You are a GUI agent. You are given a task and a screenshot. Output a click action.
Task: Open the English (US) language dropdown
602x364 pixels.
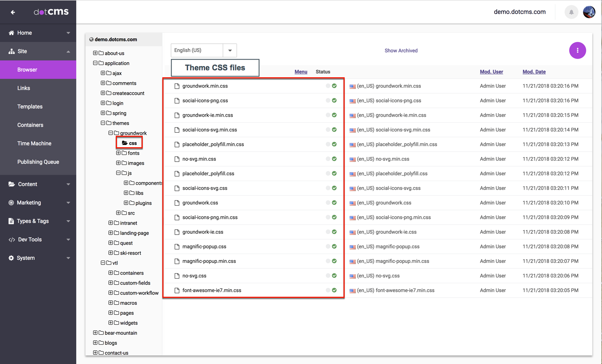[x=230, y=50]
